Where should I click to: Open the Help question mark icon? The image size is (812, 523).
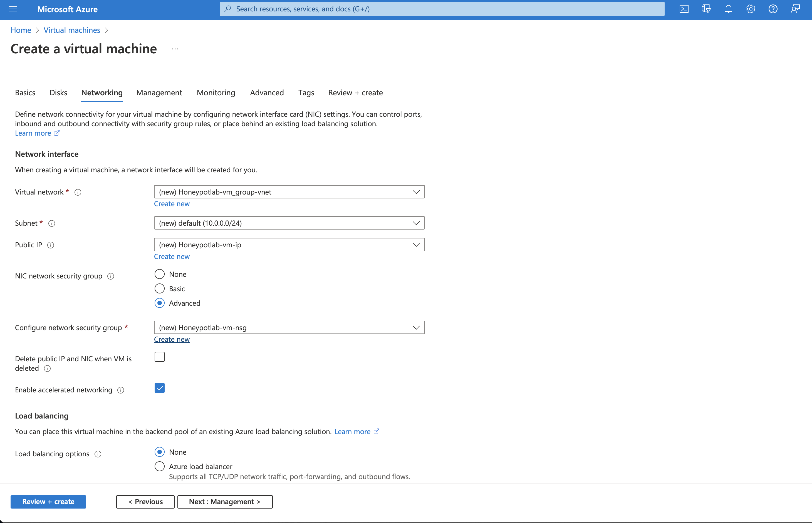(x=773, y=9)
